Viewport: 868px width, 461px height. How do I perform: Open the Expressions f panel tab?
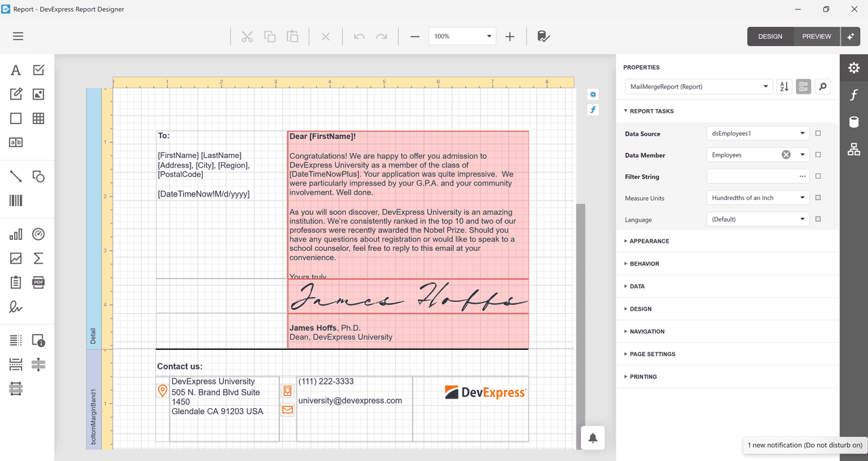(854, 95)
